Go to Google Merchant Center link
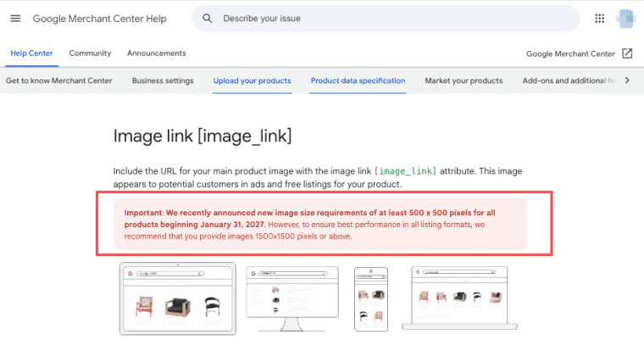The height and width of the screenshot is (351, 644). point(570,54)
